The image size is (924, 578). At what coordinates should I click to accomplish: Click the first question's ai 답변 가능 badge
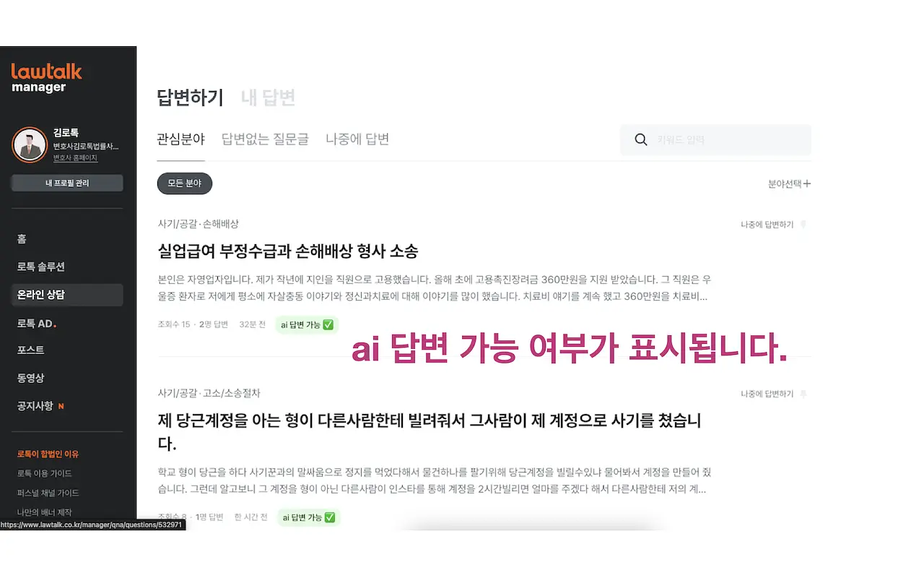point(307,325)
